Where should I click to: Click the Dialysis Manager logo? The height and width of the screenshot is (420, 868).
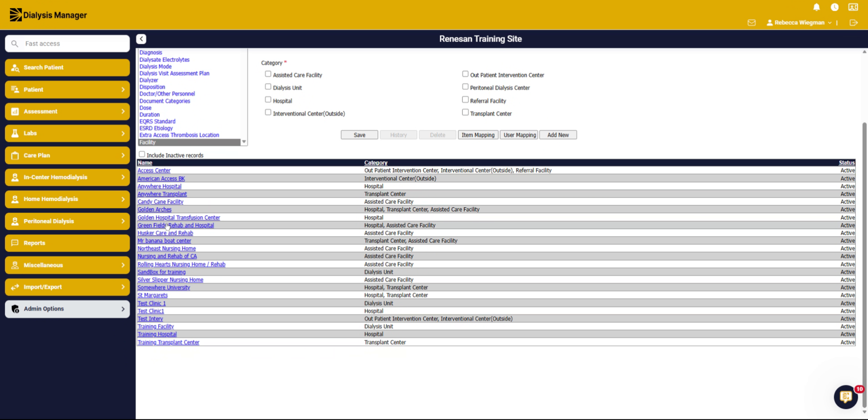tap(48, 15)
